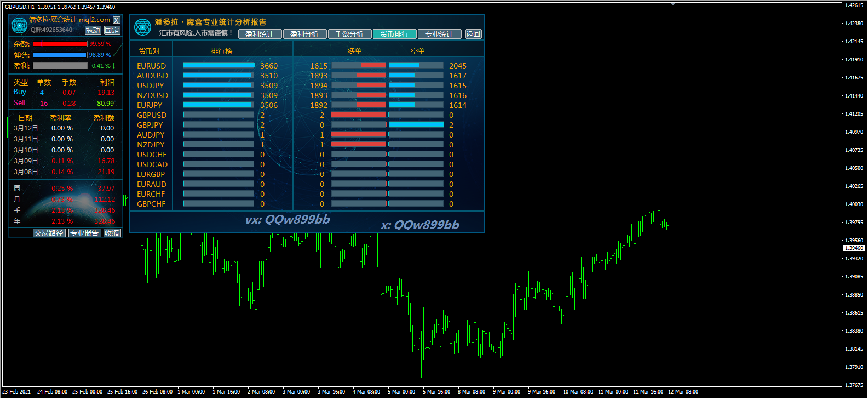The width and height of the screenshot is (868, 399).
Task: Select the NZDUSD currency pair label
Action: point(152,95)
